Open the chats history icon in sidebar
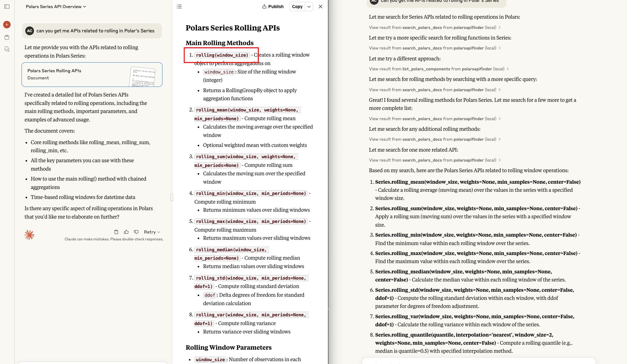The width and height of the screenshot is (627, 364). click(x=7, y=49)
